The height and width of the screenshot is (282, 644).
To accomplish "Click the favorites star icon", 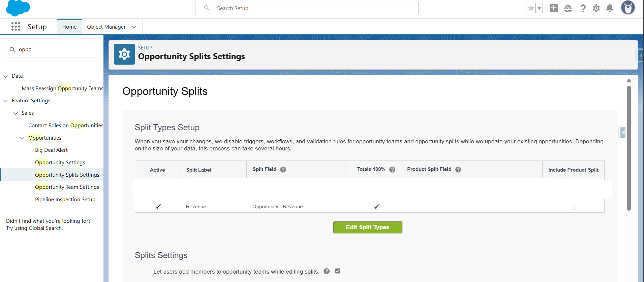I will [531, 8].
